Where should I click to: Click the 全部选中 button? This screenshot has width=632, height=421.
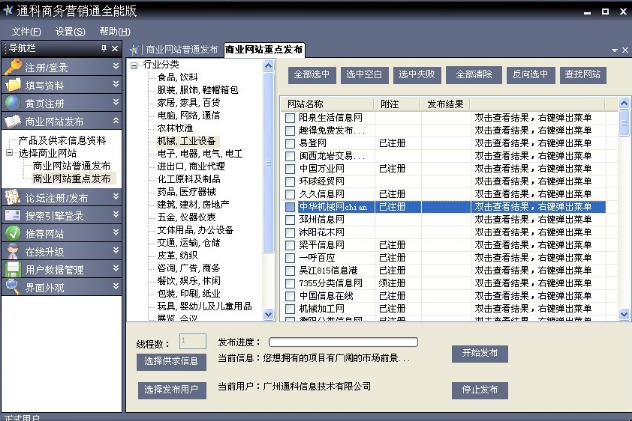[x=310, y=74]
